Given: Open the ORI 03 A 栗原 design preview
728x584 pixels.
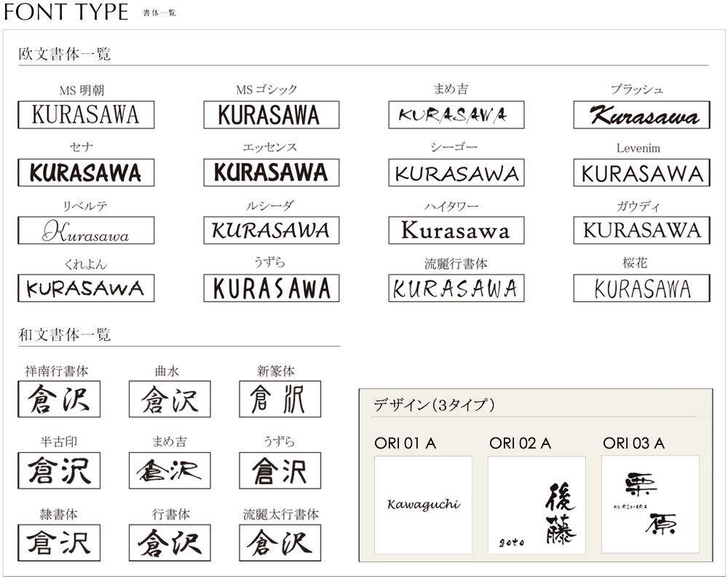Looking at the screenshot, I should tap(650, 505).
